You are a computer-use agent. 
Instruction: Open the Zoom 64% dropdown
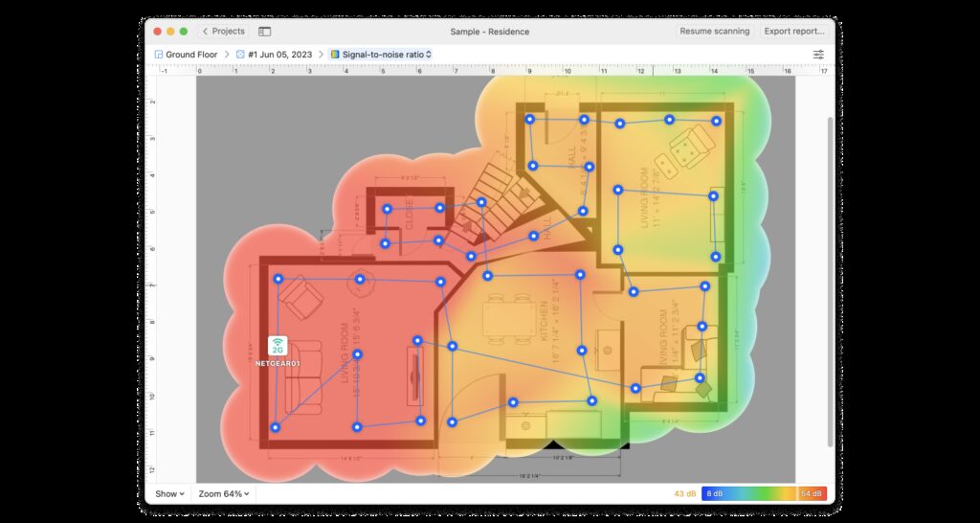225,493
